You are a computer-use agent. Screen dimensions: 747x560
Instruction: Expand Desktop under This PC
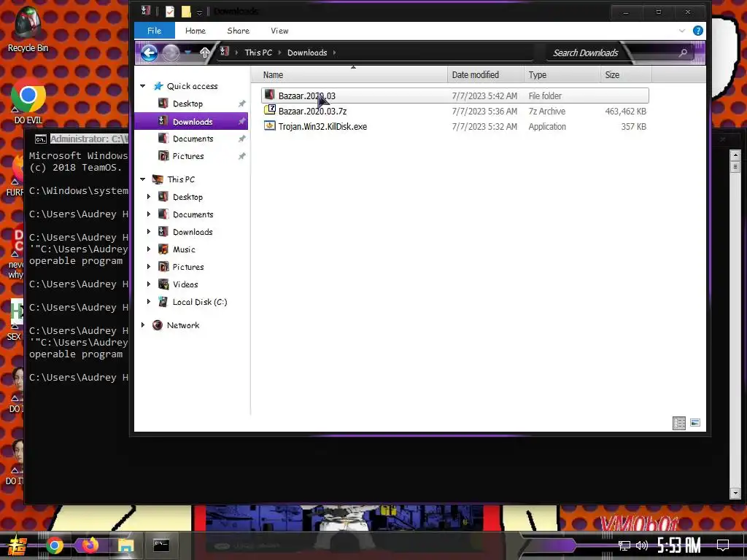tap(149, 197)
